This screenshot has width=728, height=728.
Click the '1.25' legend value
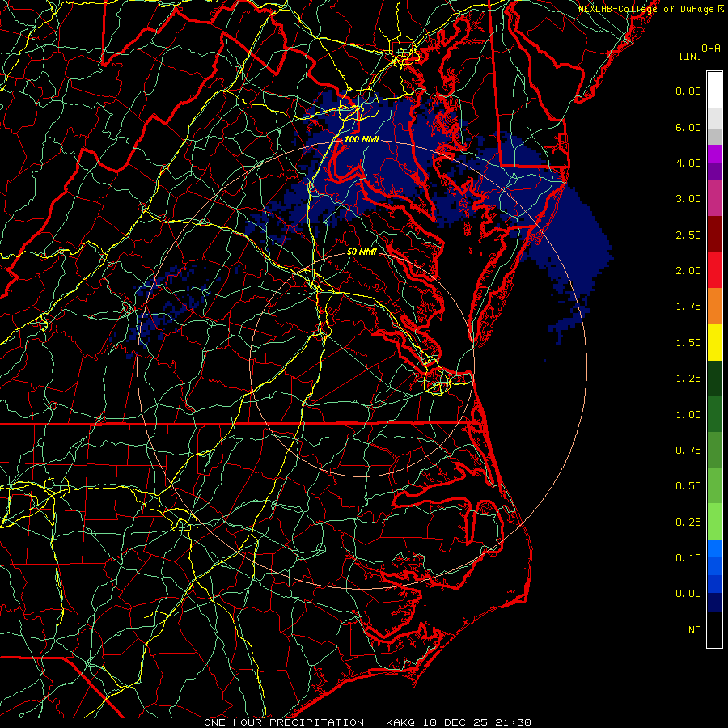[688, 379]
